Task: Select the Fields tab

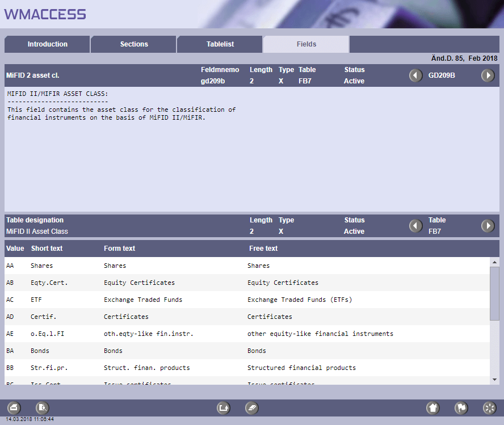Action: (x=306, y=44)
